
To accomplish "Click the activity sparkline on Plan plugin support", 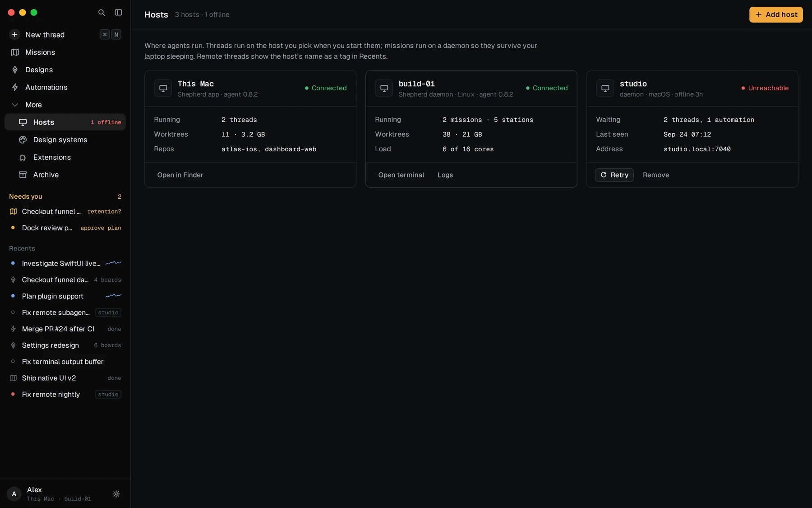I will (113, 296).
